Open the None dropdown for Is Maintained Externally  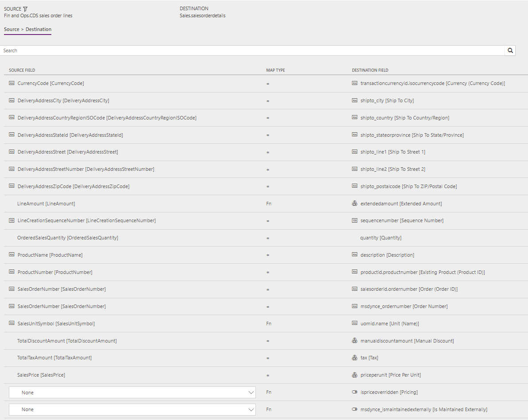pos(131,409)
